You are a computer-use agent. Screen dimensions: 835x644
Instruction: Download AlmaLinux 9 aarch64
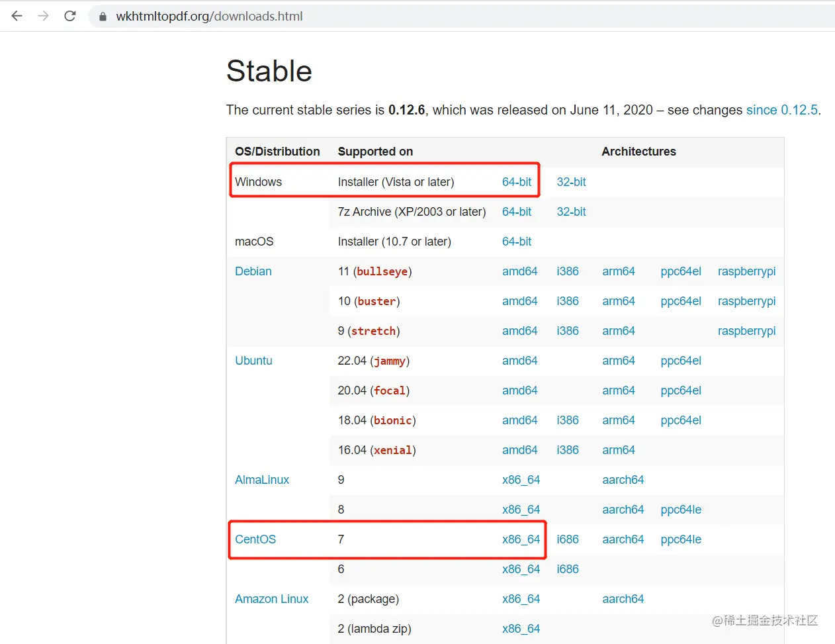coord(623,480)
